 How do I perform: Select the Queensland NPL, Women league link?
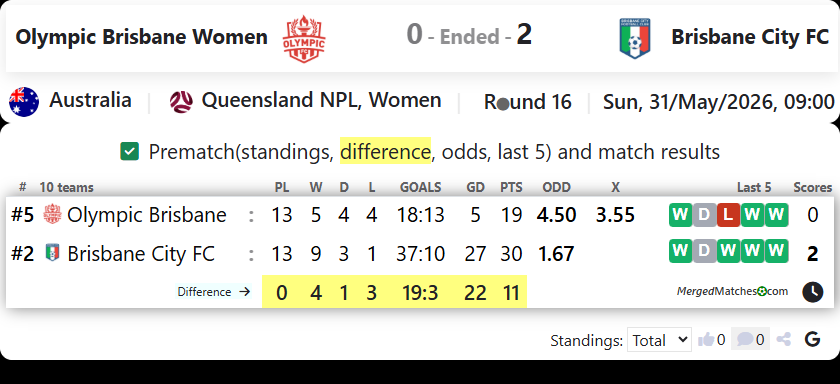(321, 100)
